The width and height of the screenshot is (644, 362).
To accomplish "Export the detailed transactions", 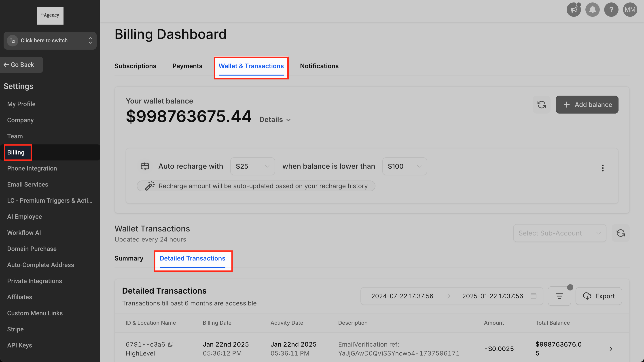I will [x=599, y=296].
